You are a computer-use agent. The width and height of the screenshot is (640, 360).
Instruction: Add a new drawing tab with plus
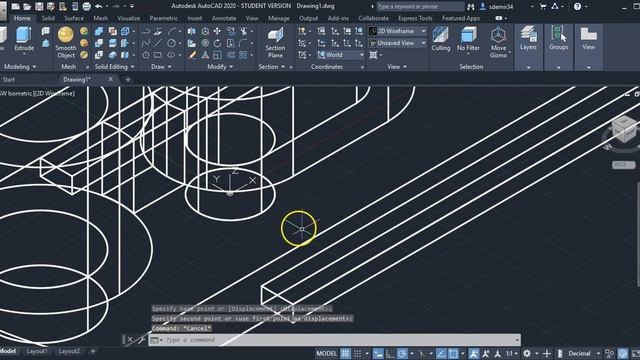pos(128,80)
